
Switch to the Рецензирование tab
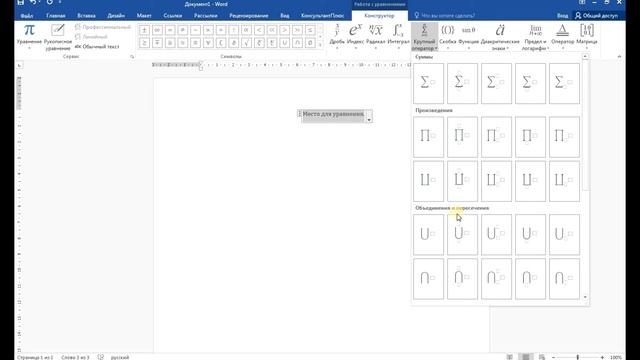[249, 16]
